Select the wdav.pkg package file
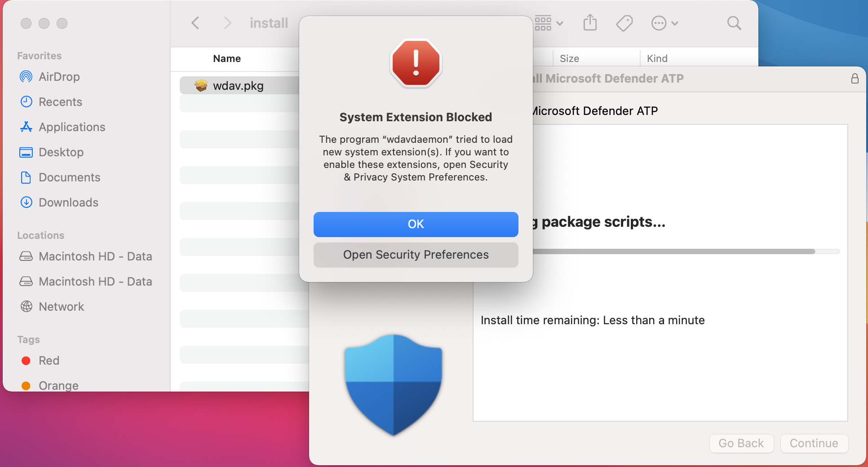The height and width of the screenshot is (467, 868). pyautogui.click(x=238, y=86)
